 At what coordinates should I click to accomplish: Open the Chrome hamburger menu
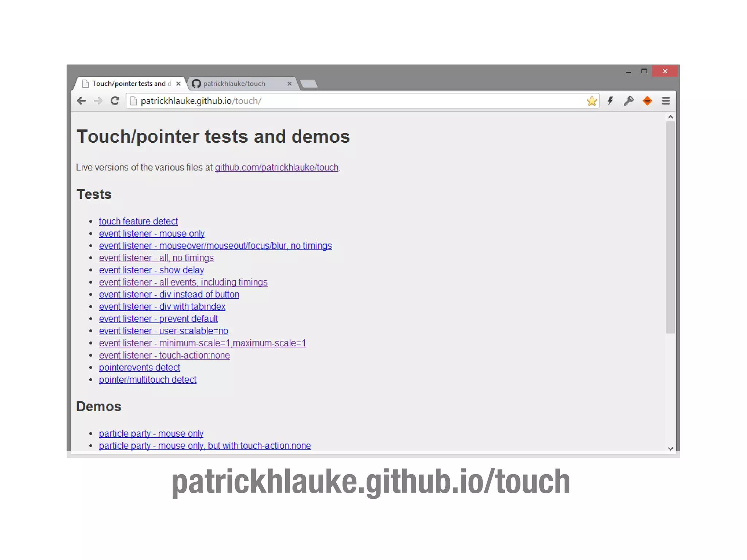tap(666, 101)
